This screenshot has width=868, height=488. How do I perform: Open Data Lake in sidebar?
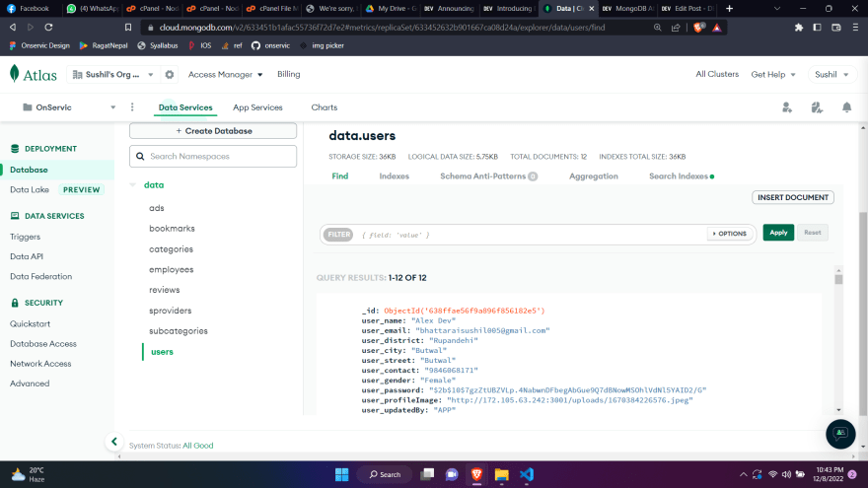[x=30, y=189]
